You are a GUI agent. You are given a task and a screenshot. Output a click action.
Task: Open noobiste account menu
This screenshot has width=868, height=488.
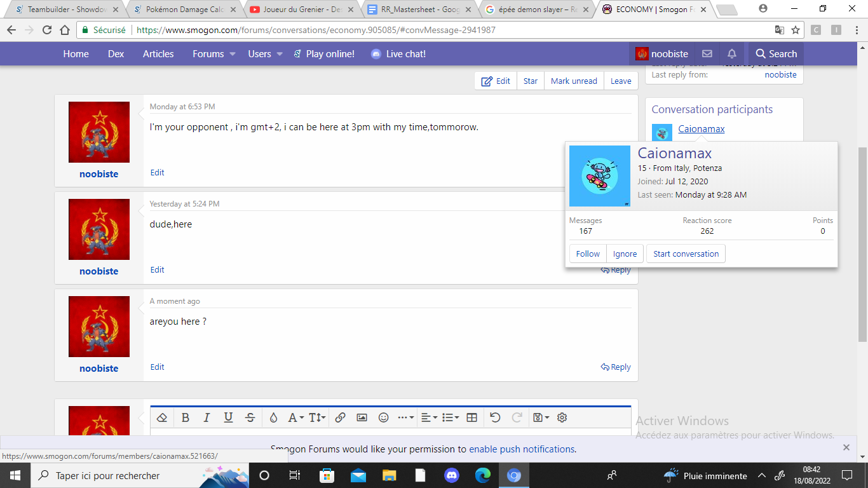[661, 54]
